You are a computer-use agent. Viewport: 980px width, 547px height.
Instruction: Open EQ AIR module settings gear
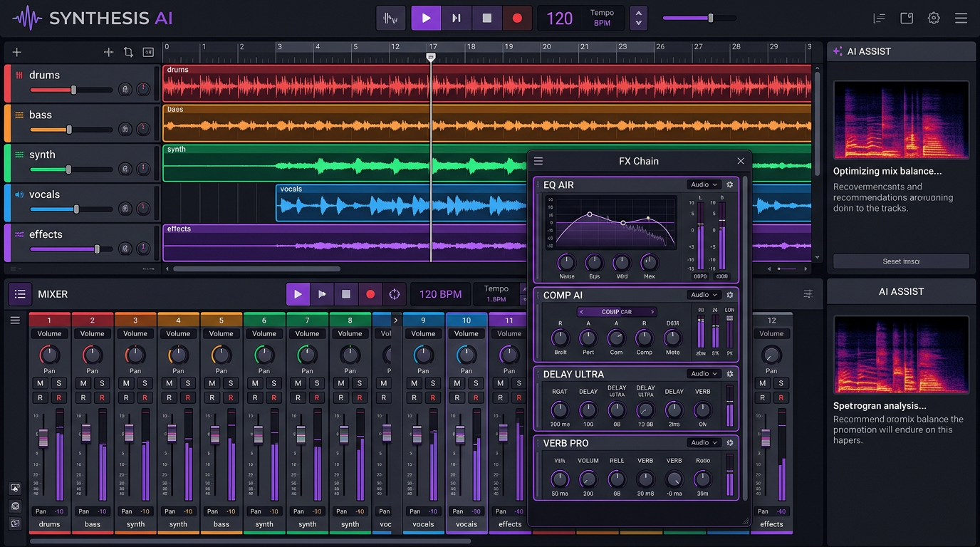pyautogui.click(x=730, y=184)
